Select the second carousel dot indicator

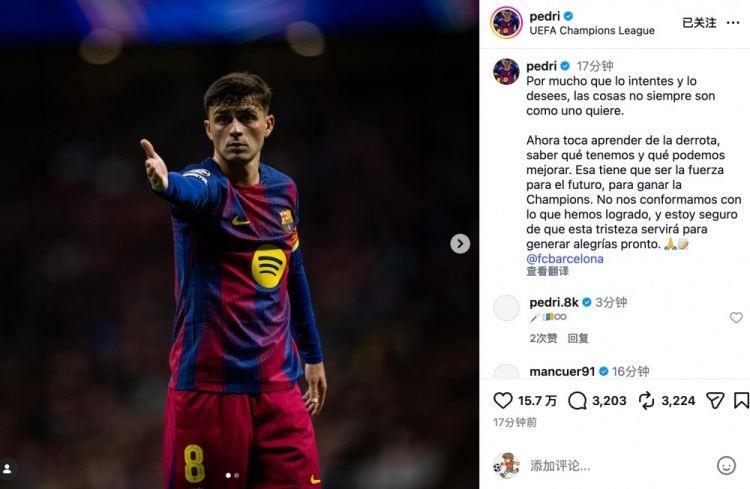[237, 476]
